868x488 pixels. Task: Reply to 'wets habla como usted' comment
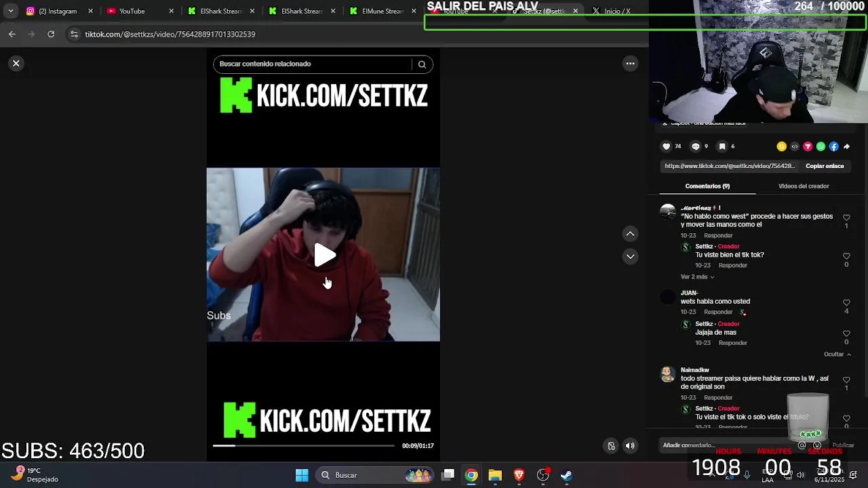[718, 312]
